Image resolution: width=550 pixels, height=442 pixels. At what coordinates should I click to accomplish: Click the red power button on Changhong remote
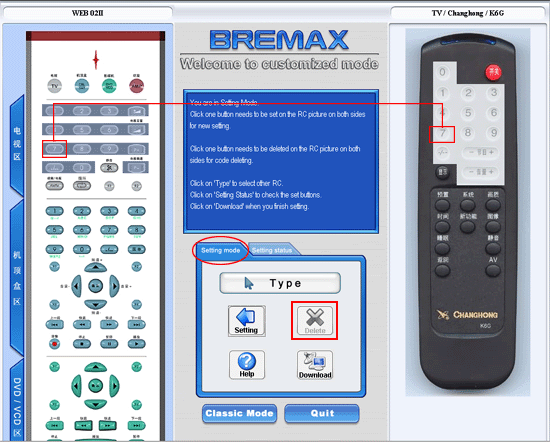click(x=494, y=72)
